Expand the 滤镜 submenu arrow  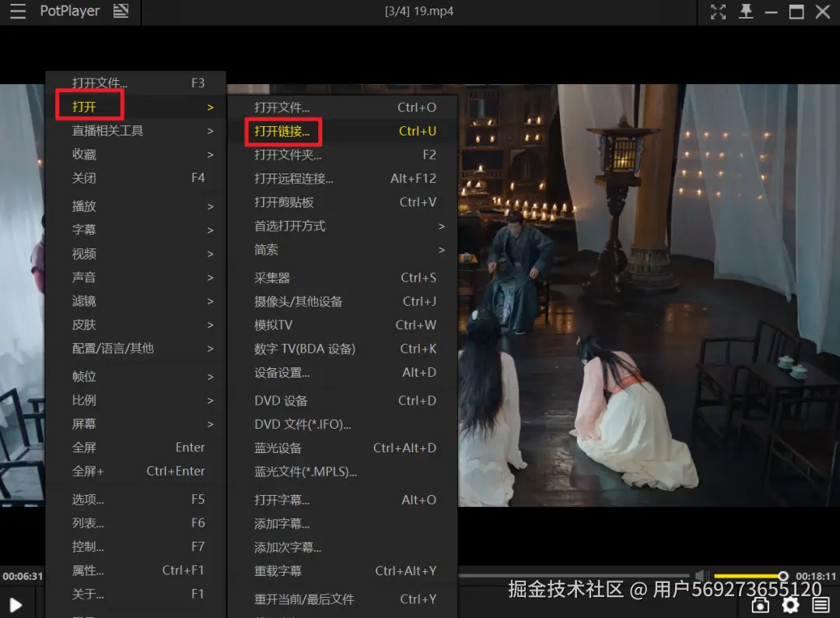pyautogui.click(x=211, y=301)
